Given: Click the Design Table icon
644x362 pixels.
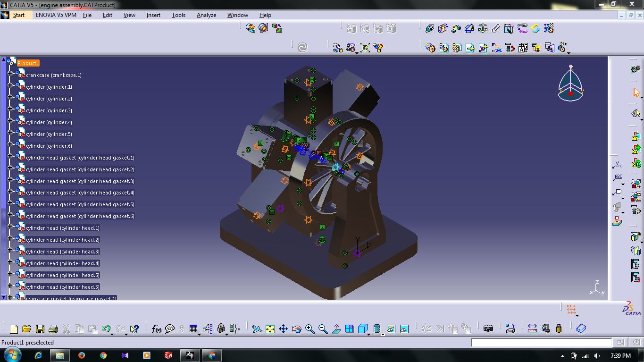Looking at the screenshot, I should pos(193,329).
